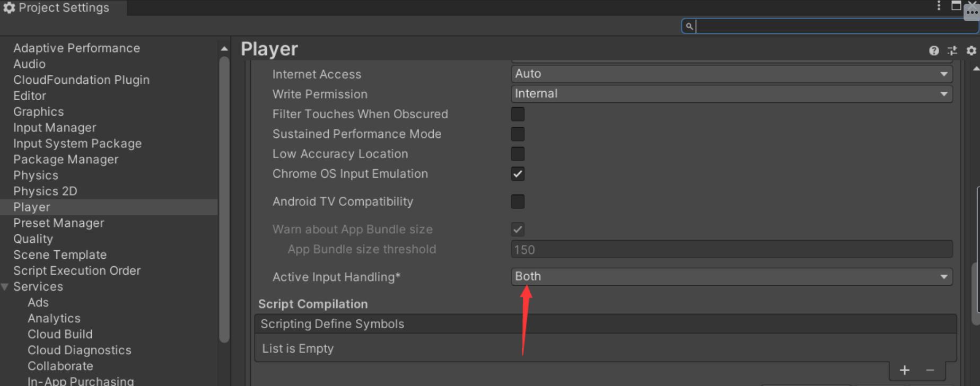Click the plus icon to add define symbol
Viewport: 980px width, 386px height.
click(905, 370)
